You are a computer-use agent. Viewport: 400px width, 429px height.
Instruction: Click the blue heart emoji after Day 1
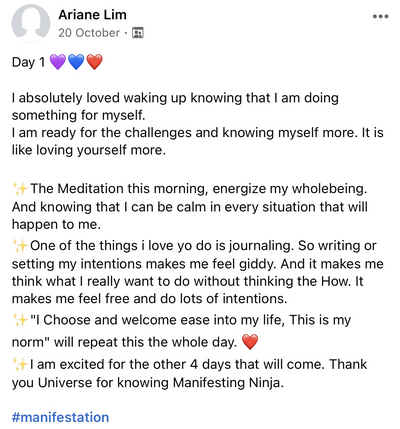point(76,62)
